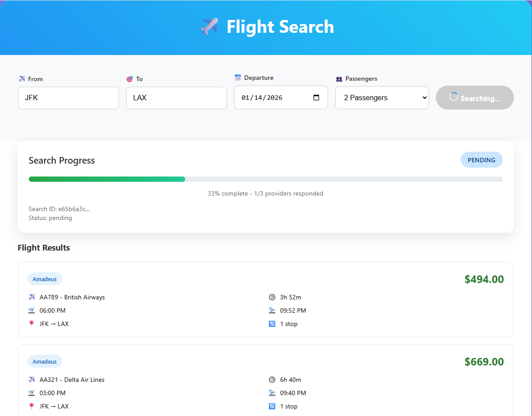Click the From airport field containing JFK
532x416 pixels.
[x=68, y=98]
